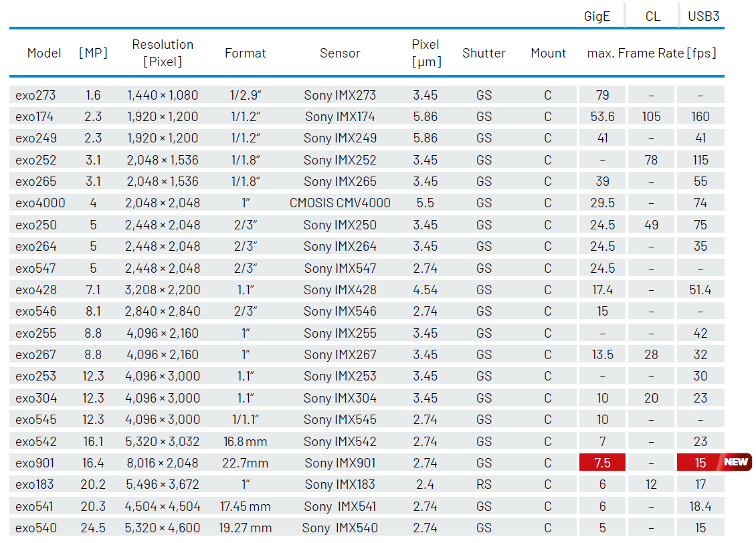
Task: Click the 16.8 mm format cell
Action: pyautogui.click(x=246, y=441)
